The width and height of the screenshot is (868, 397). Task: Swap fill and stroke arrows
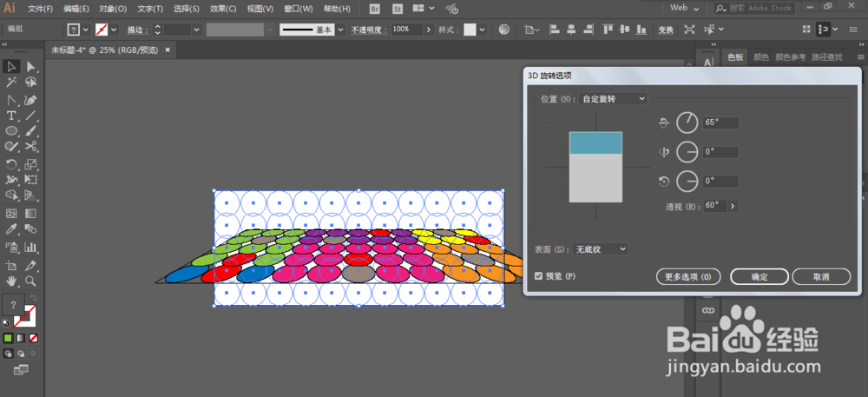point(33,297)
